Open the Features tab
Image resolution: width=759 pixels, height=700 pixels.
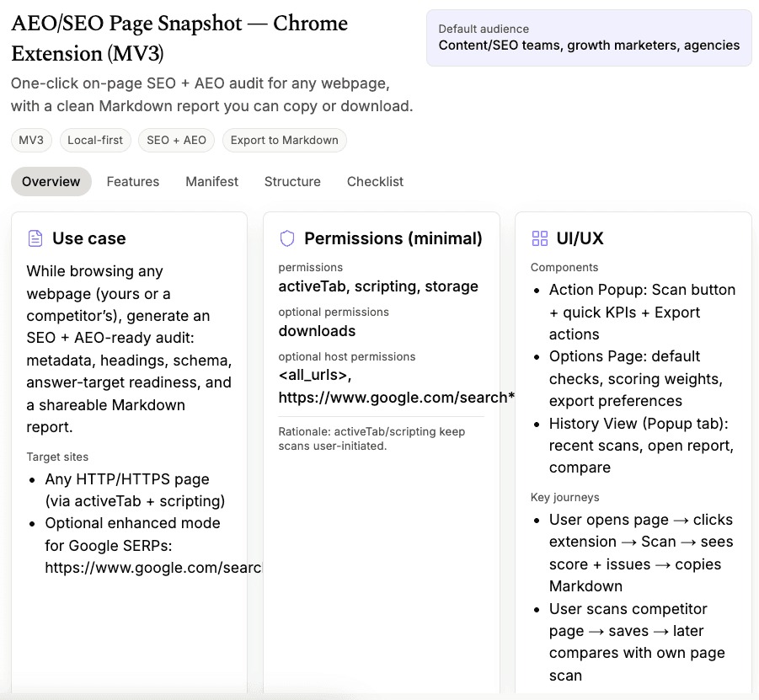[x=132, y=182]
